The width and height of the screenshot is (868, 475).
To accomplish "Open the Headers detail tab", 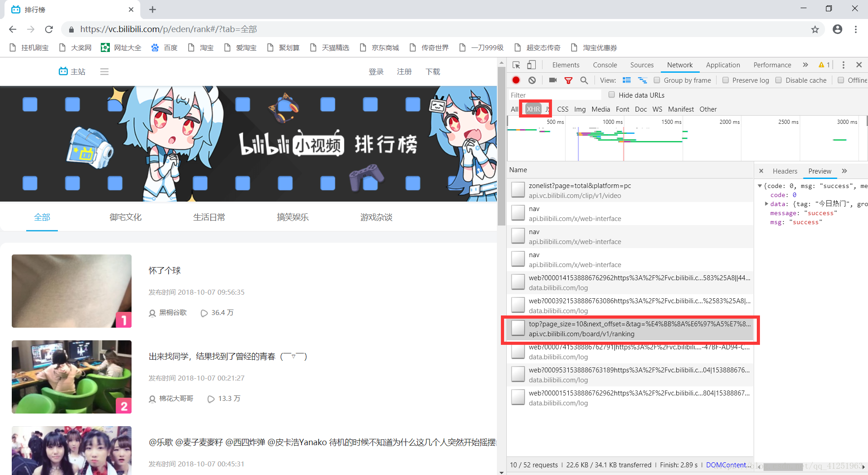I will pos(785,171).
